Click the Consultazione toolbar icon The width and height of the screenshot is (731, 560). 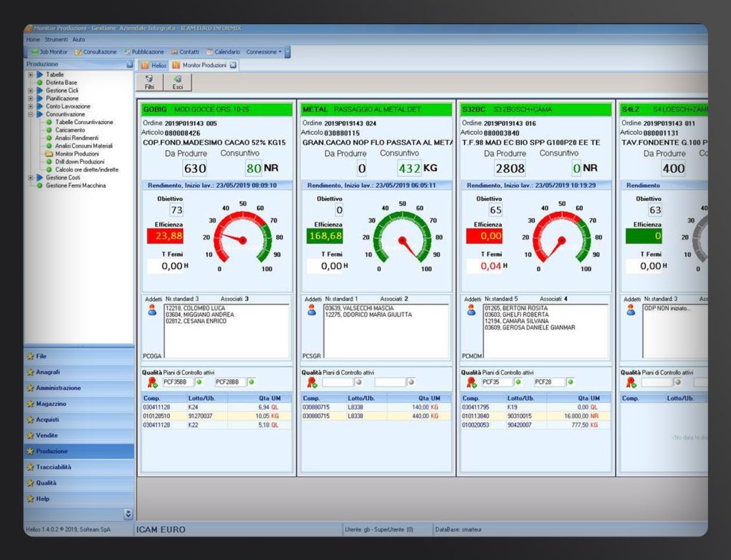(x=77, y=51)
